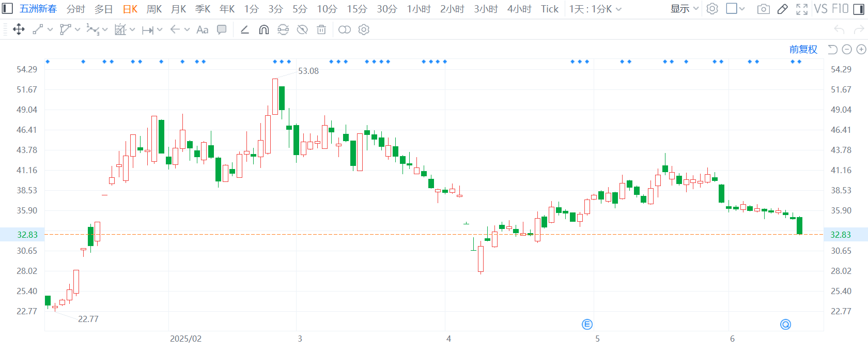The height and width of the screenshot is (352, 868).
Task: Select the trend line drawing tool
Action: [38, 29]
